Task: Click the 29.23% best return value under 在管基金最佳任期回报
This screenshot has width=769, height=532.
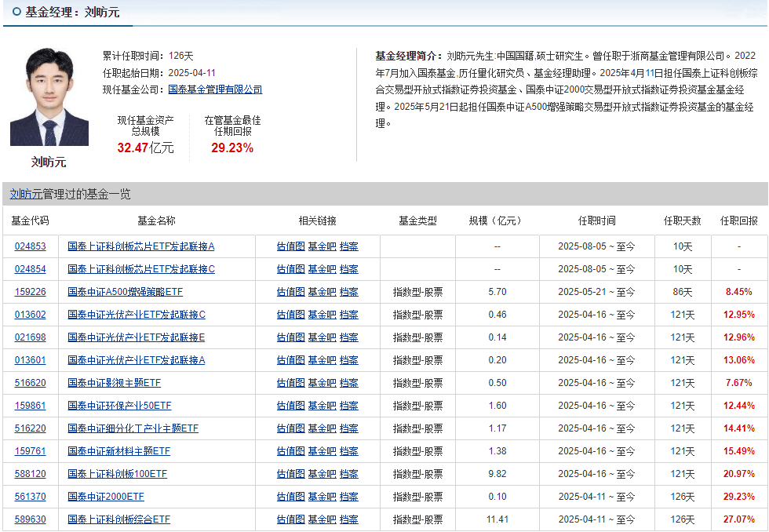Action: [x=232, y=148]
